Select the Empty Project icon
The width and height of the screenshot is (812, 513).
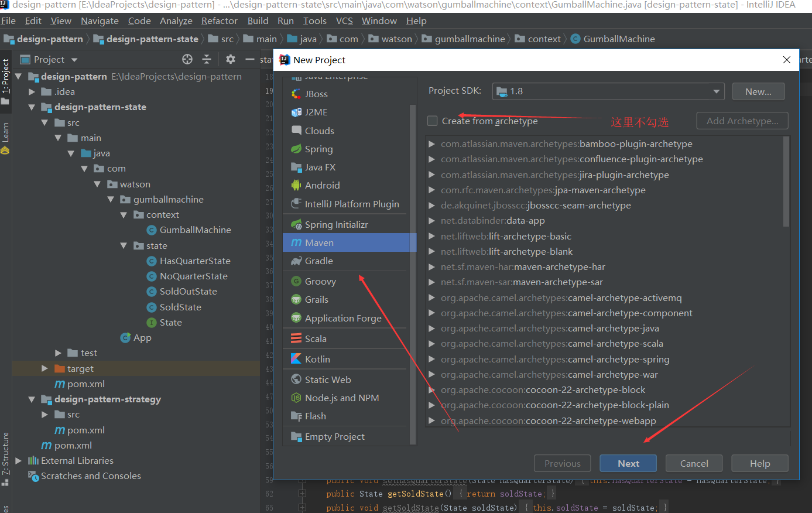tap(296, 436)
